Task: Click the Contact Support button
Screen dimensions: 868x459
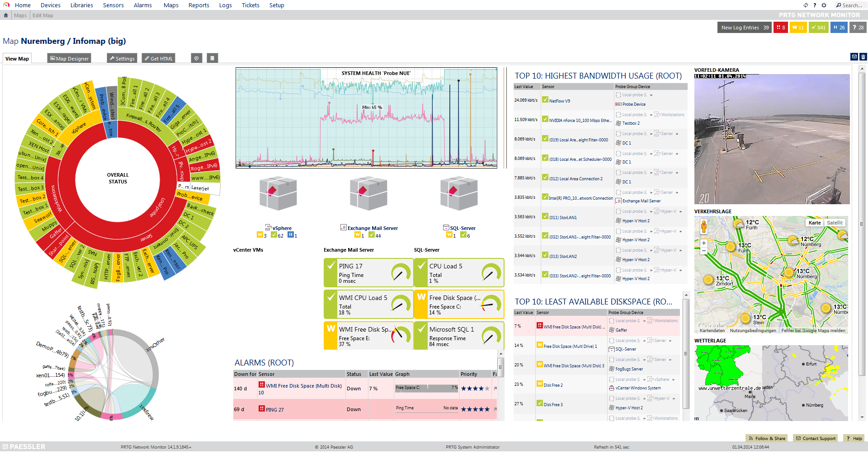Action: click(815, 438)
